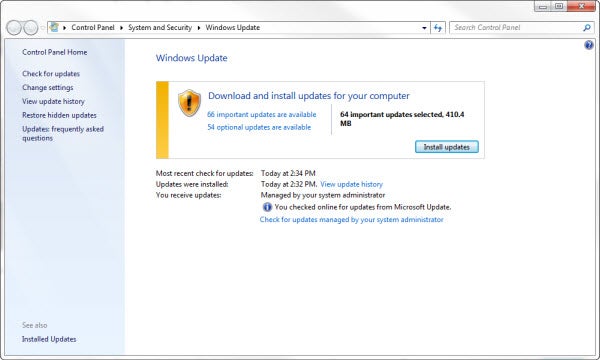Expand the arrow before Control Panel breadcrumb
Screen dimensions: 600x360
[65, 28]
